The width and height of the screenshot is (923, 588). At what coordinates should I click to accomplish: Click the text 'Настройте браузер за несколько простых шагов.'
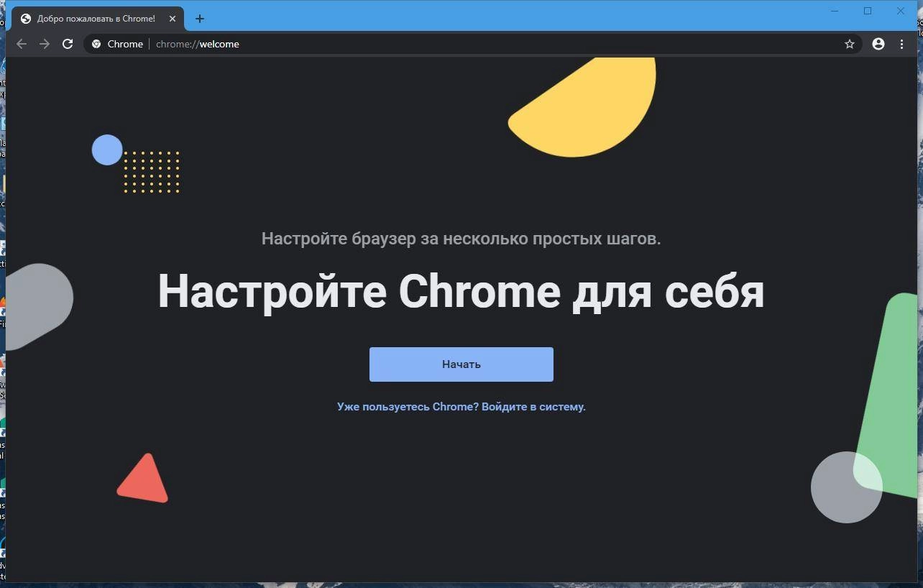click(x=461, y=239)
